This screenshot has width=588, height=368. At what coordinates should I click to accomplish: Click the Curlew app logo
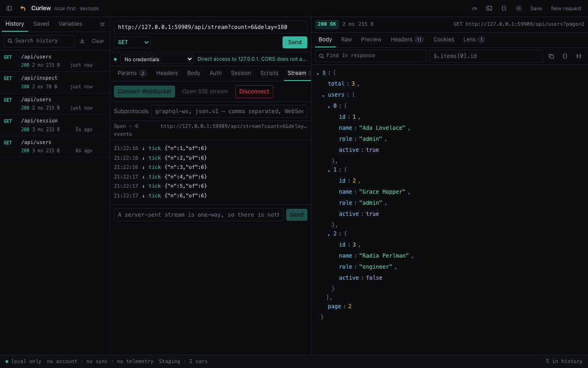point(23,8)
